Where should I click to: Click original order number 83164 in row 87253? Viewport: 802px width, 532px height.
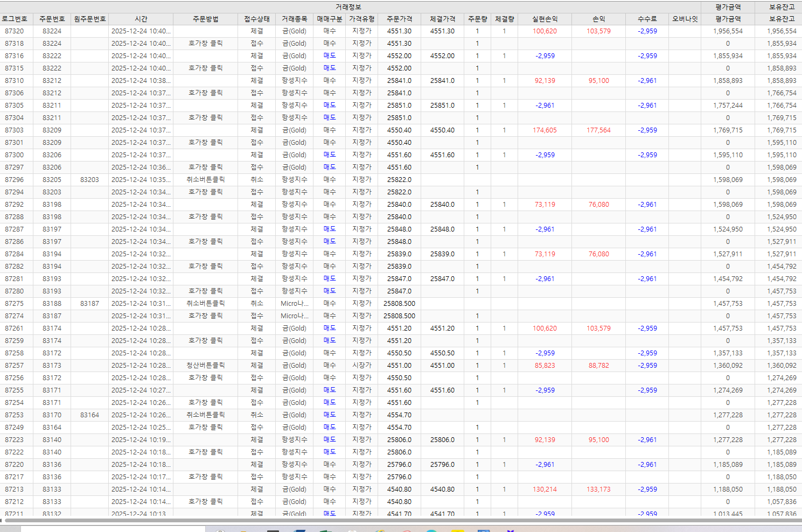pos(90,415)
